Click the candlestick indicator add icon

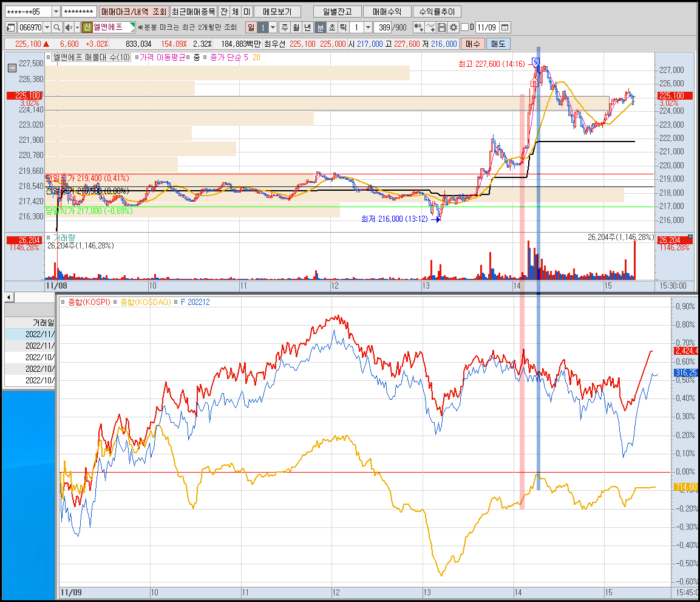(418, 28)
